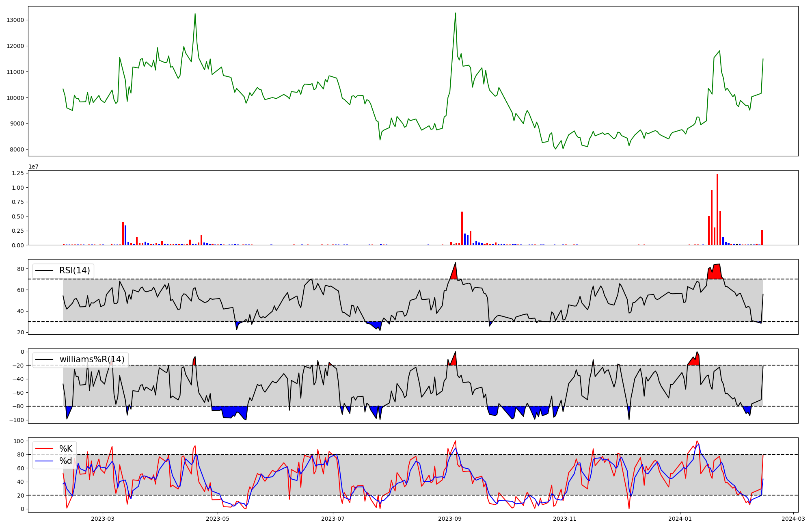The image size is (812, 528).
Task: Click the 2024-03 x-axis date label
Action: (793, 519)
